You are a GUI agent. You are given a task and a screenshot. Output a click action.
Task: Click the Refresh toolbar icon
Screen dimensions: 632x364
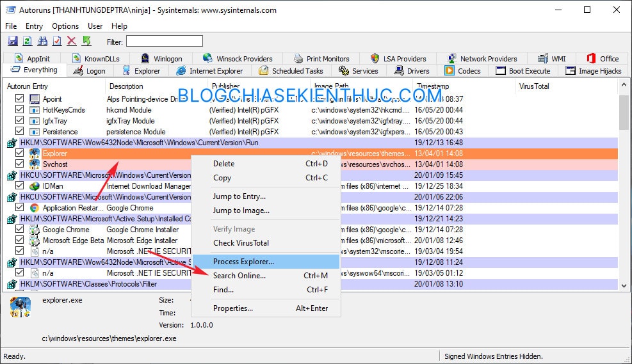point(28,41)
